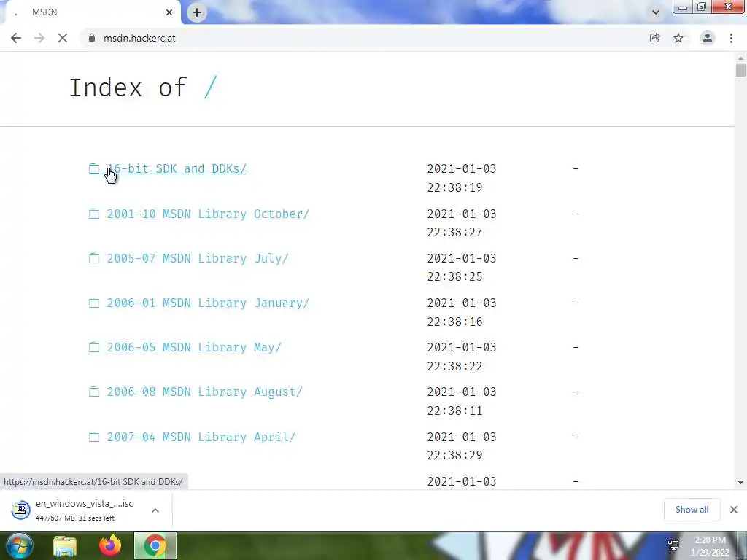
Task: Go back to the previous page
Action: click(x=16, y=38)
